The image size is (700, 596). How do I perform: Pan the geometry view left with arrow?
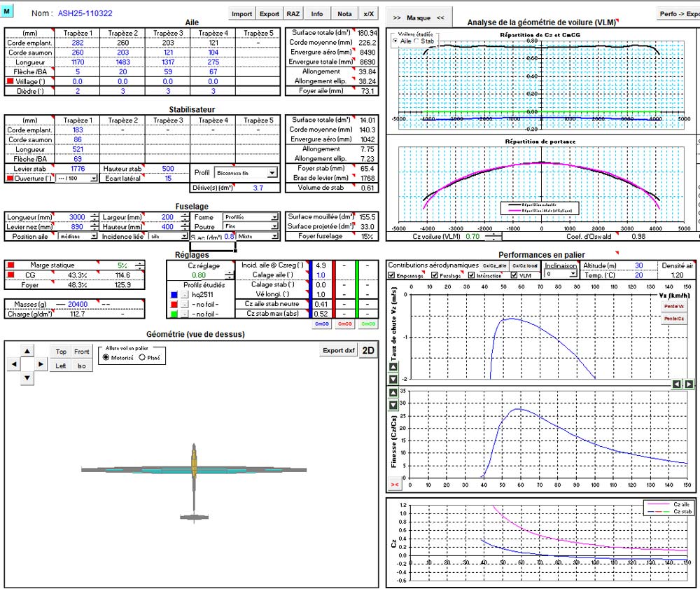pos(14,364)
